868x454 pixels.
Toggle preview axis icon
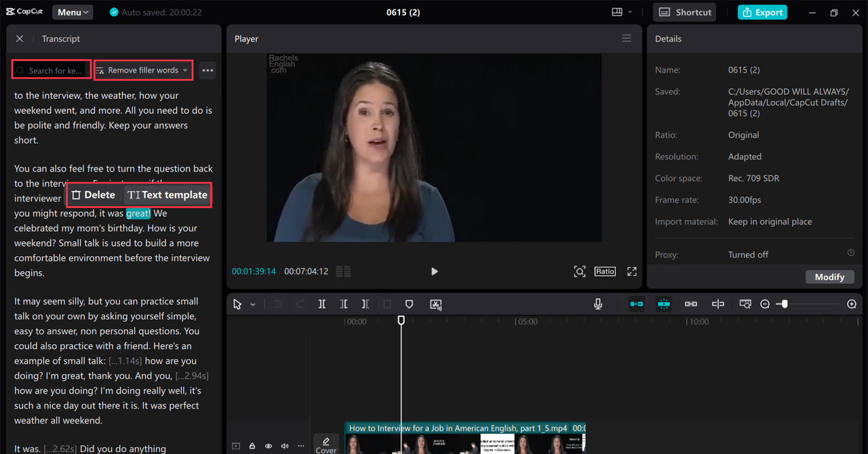[718, 304]
